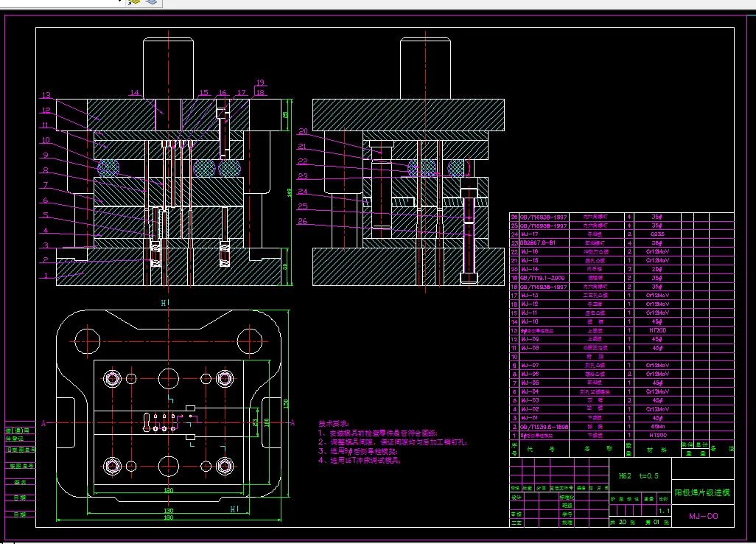Click parts list cell "MJ-06"
This screenshot has height=544, width=756.
tap(529, 374)
